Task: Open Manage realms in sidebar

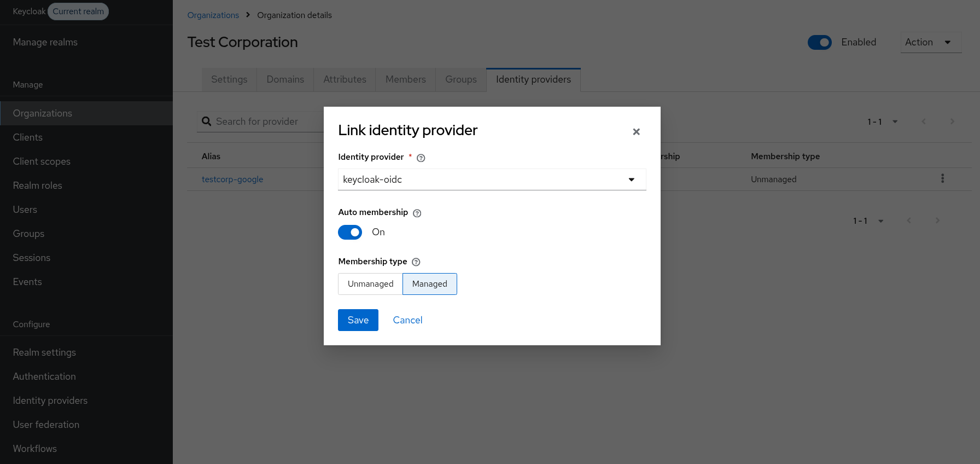Action: click(86, 42)
